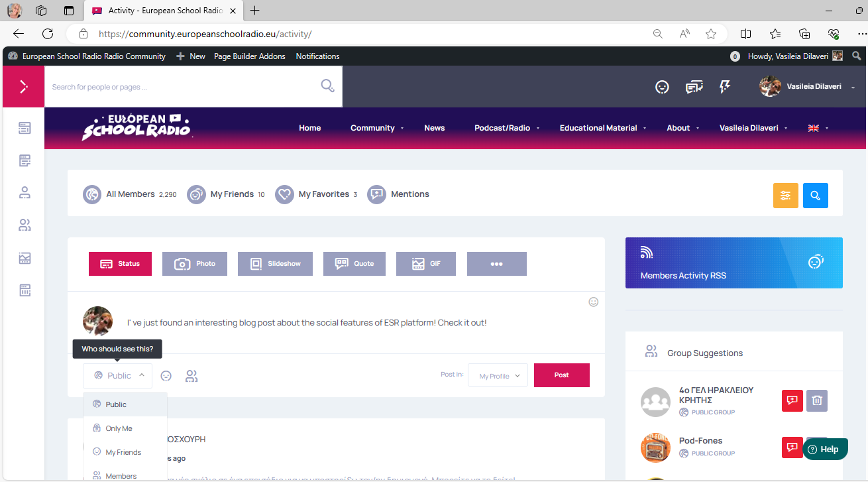
Task: Delete the 4ο ΓΕΛ ΗΡΑΚΛΕΙΟΥ group suggestion
Action: pyautogui.click(x=816, y=400)
